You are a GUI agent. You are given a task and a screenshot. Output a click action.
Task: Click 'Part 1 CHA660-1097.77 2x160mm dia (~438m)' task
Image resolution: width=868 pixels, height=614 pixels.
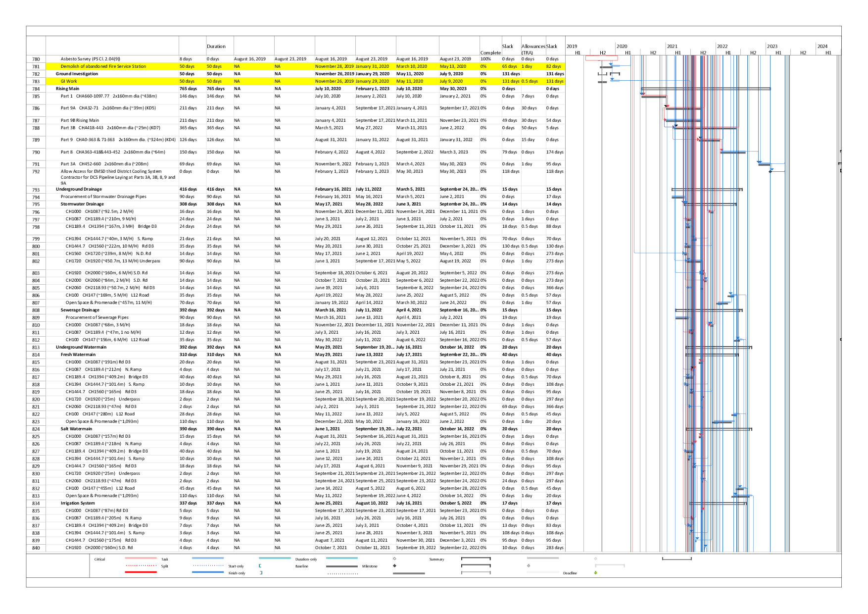coord(108,96)
